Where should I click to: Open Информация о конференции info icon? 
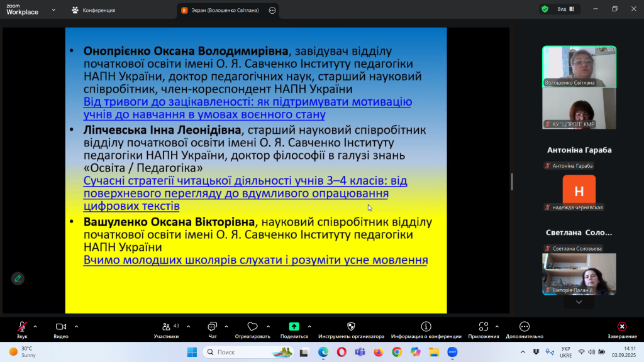tap(426, 327)
